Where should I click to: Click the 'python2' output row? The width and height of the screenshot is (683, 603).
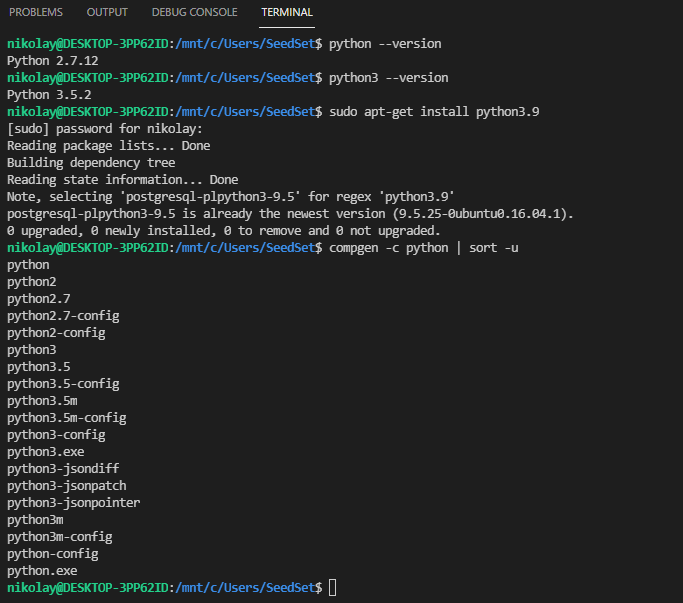point(32,281)
